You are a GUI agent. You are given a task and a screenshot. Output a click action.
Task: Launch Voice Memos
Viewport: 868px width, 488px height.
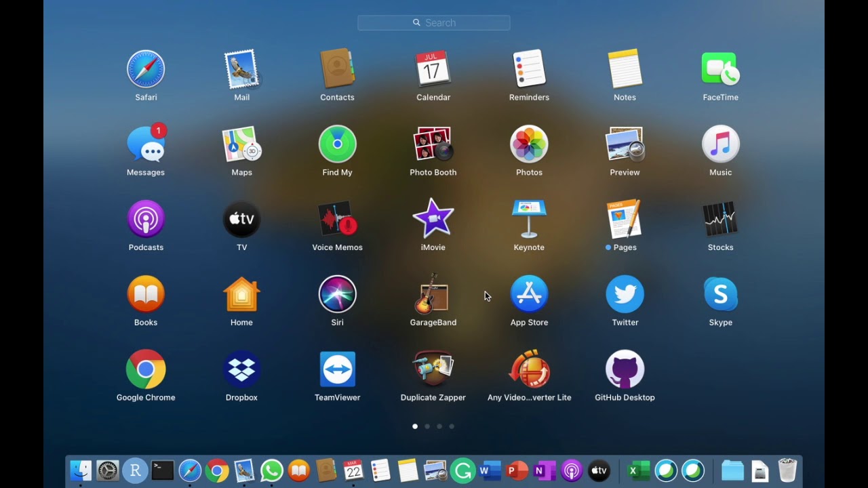click(337, 219)
